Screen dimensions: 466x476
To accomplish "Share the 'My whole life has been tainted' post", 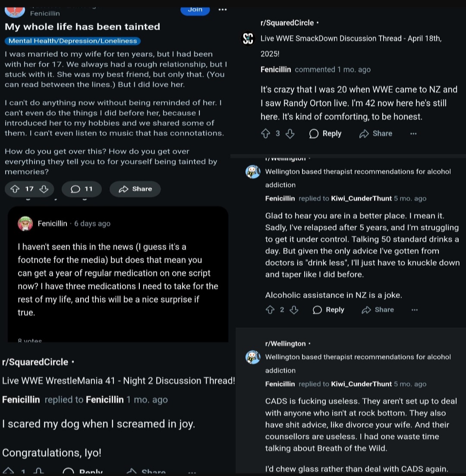I will (135, 189).
